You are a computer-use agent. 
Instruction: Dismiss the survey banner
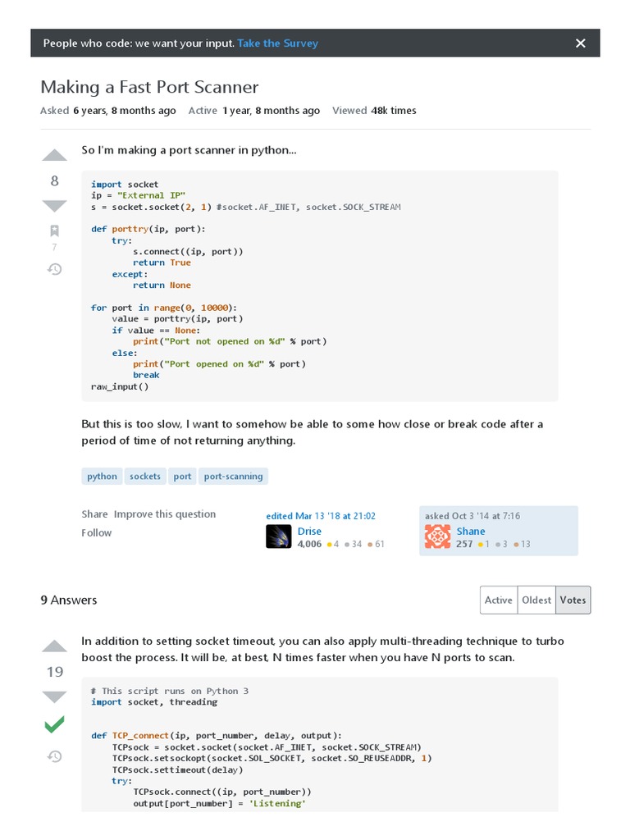(x=581, y=43)
